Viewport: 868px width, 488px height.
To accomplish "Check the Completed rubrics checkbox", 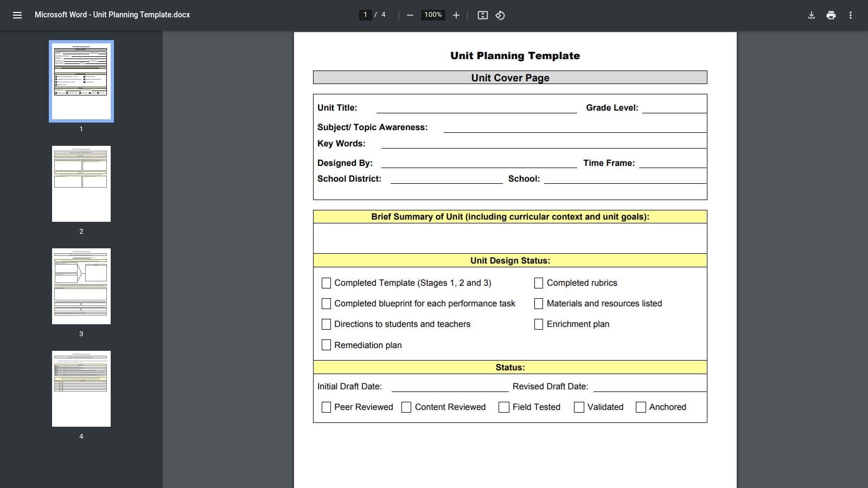I will tap(539, 282).
